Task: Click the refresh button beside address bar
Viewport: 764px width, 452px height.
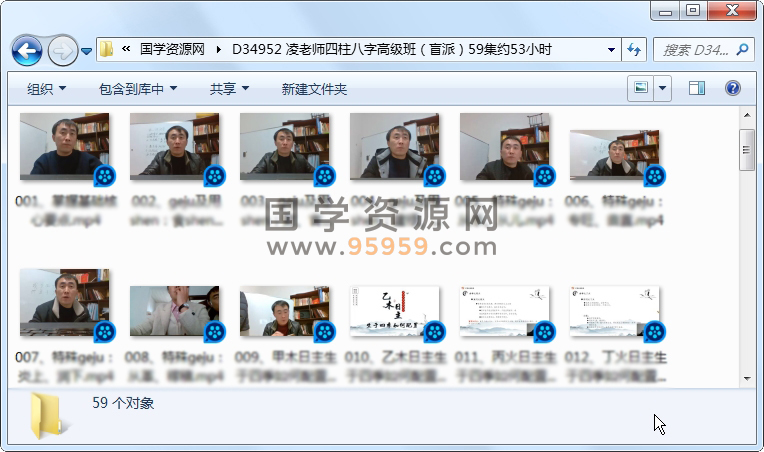Action: (x=634, y=49)
